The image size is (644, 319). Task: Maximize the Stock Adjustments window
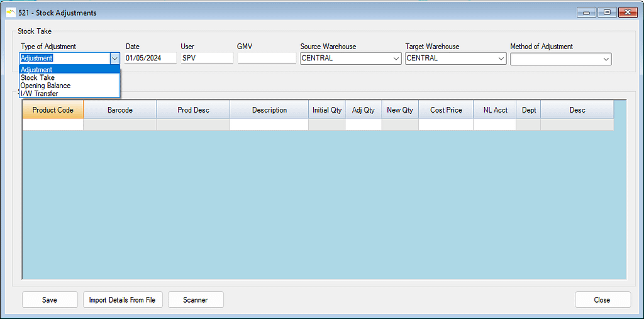click(x=607, y=13)
